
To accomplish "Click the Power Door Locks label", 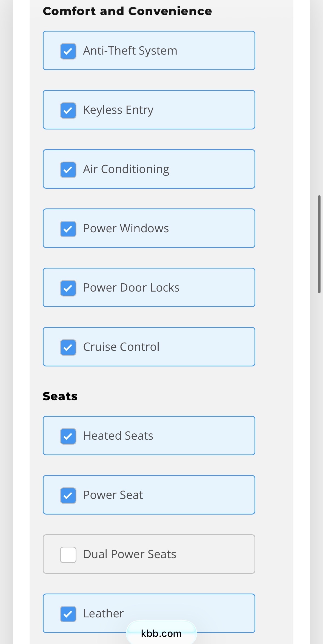I will (132, 288).
